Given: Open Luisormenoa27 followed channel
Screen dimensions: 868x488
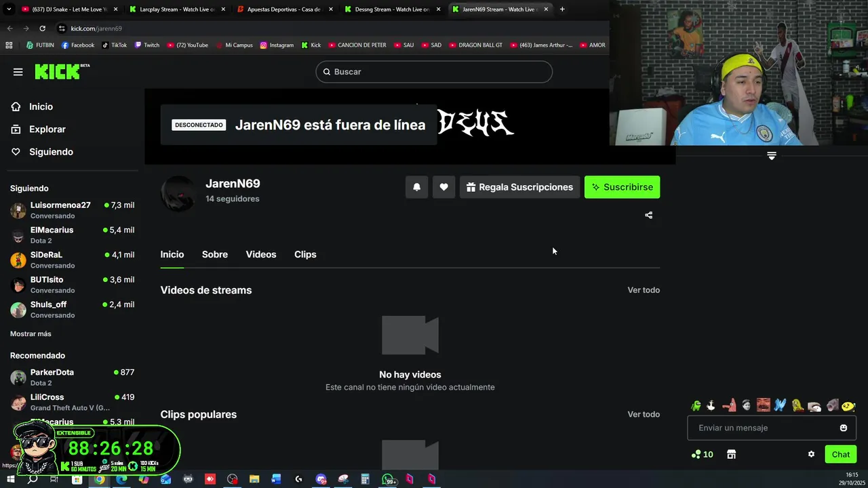Looking at the screenshot, I should [x=72, y=210].
